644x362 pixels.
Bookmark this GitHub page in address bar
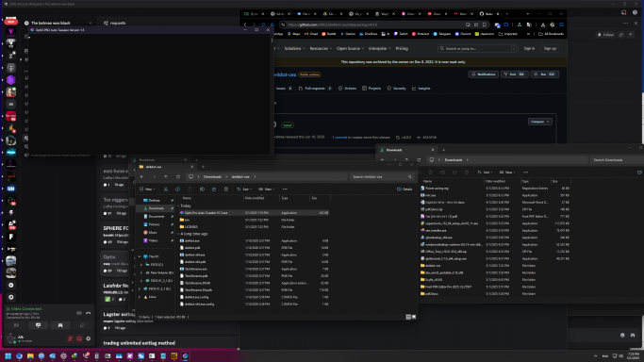pos(485,25)
